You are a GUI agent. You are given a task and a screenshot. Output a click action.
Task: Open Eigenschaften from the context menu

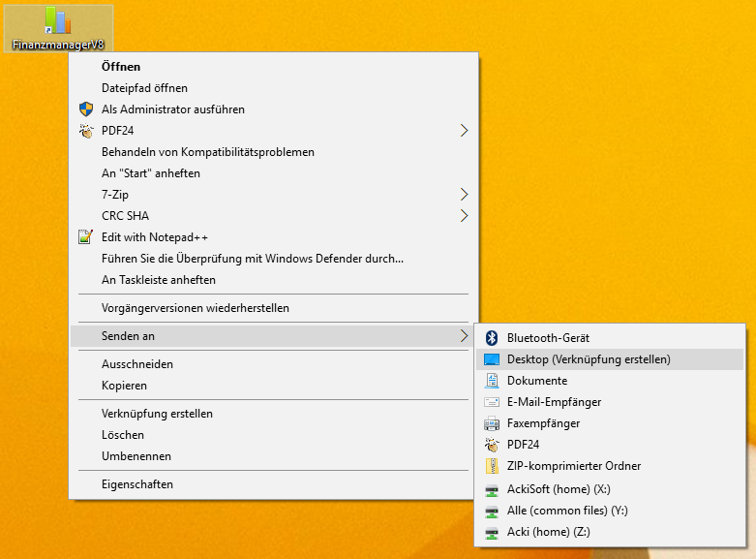(x=273, y=484)
